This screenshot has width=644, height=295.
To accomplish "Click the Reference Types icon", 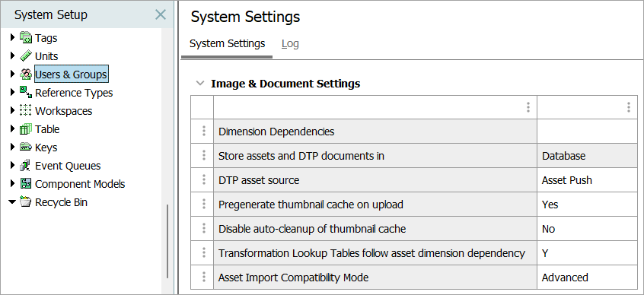I will (25, 92).
